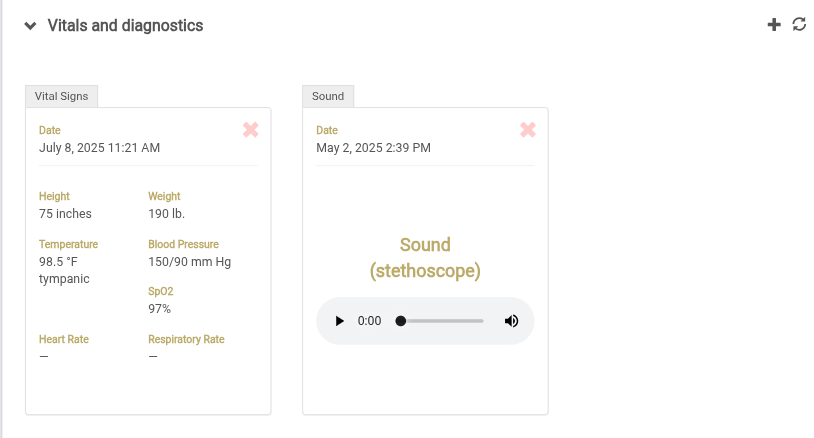Play the stethoscope sound recording

click(340, 321)
